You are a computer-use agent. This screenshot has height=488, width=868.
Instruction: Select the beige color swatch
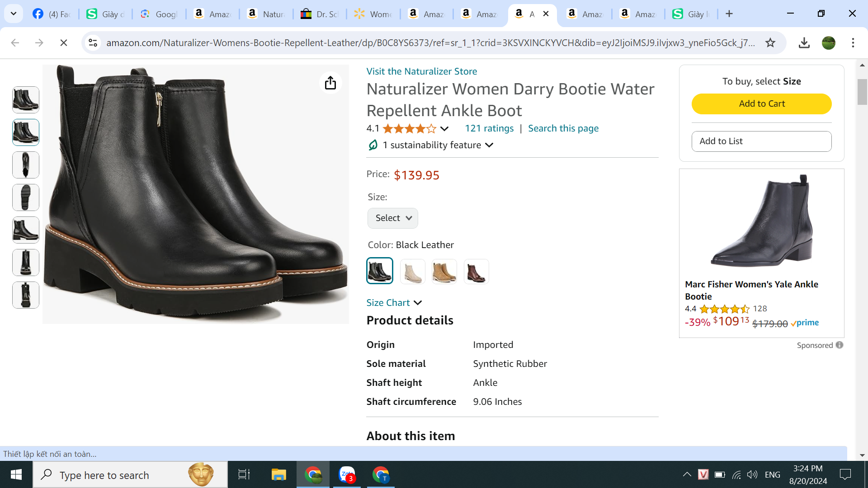point(412,272)
